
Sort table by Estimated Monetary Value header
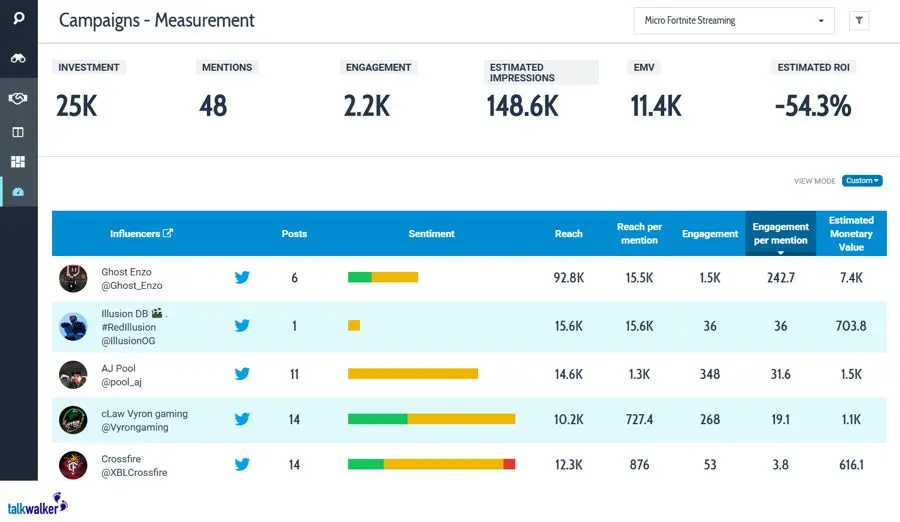pyautogui.click(x=851, y=234)
